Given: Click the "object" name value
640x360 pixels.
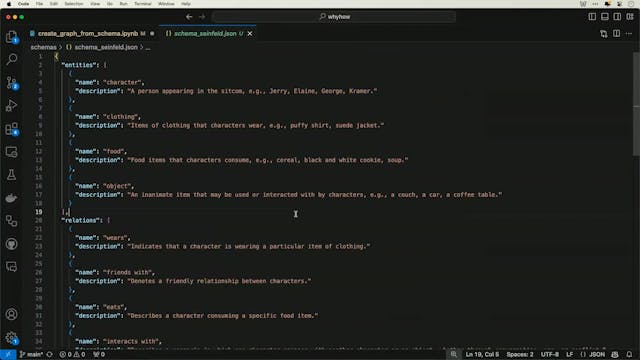Looking at the screenshot, I should 117,186.
